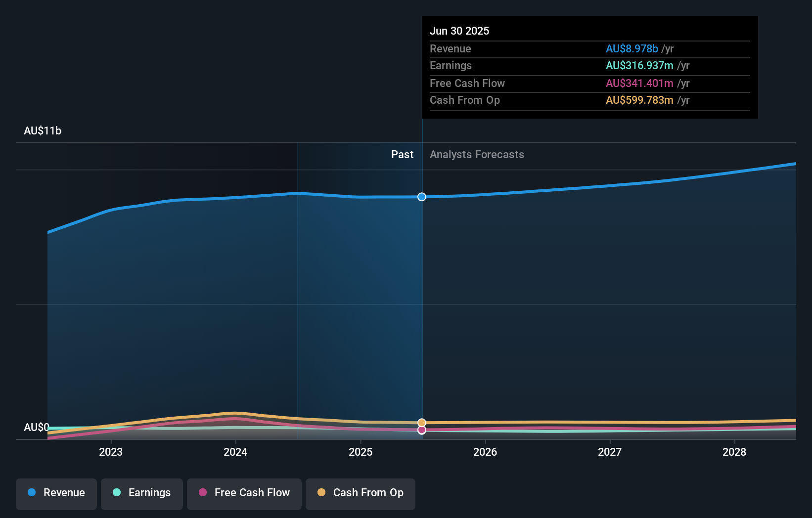The image size is (812, 518).
Task: Click the yellow Cash From Op marker on chart
Action: point(421,422)
